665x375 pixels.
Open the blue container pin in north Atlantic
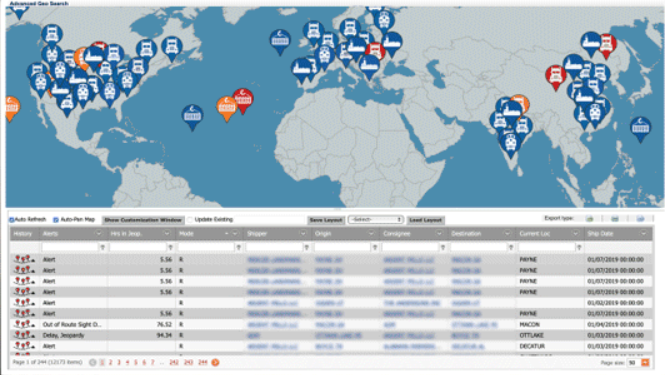280,41
